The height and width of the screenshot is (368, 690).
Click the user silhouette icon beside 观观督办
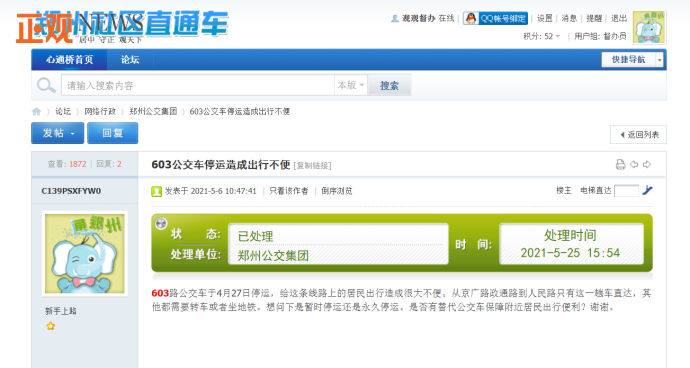(x=395, y=18)
